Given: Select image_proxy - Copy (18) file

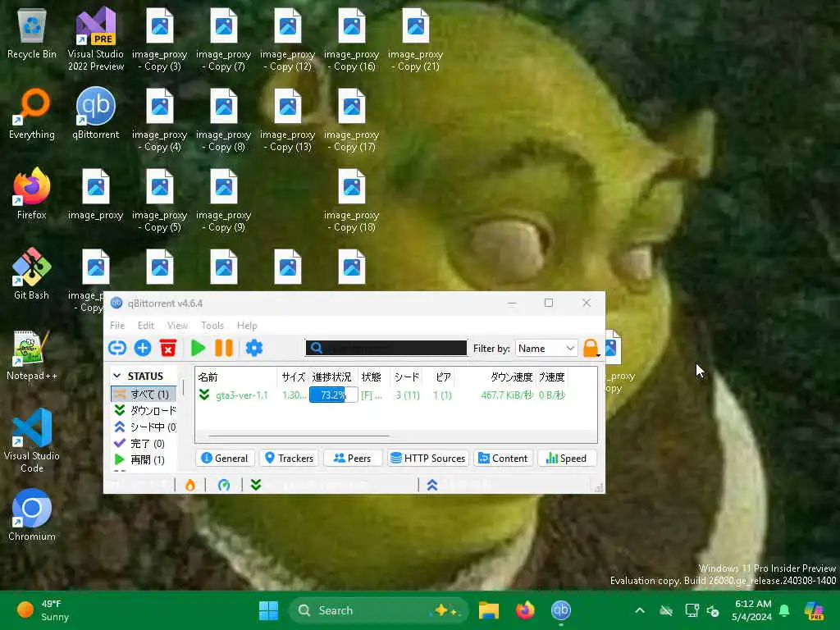Looking at the screenshot, I should (351, 200).
